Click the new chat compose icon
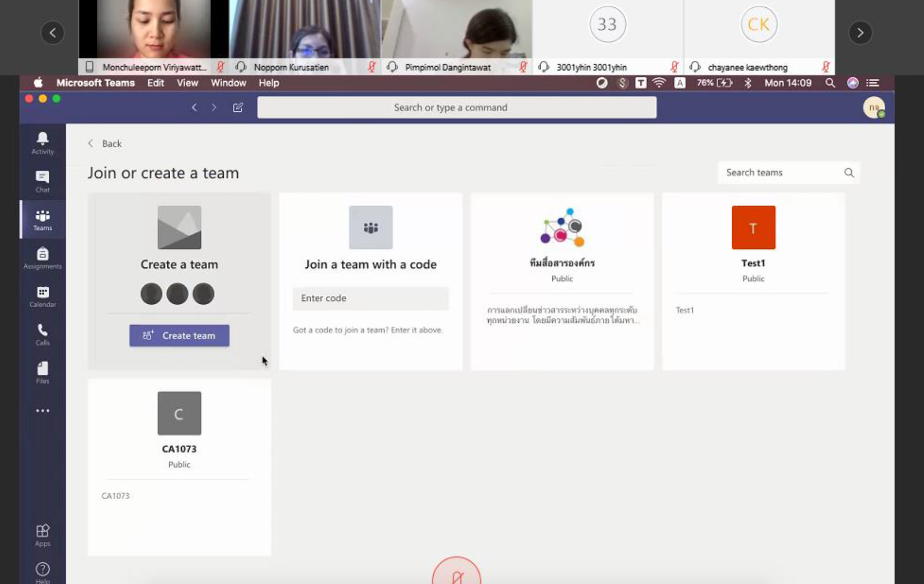The height and width of the screenshot is (584, 924). [238, 107]
